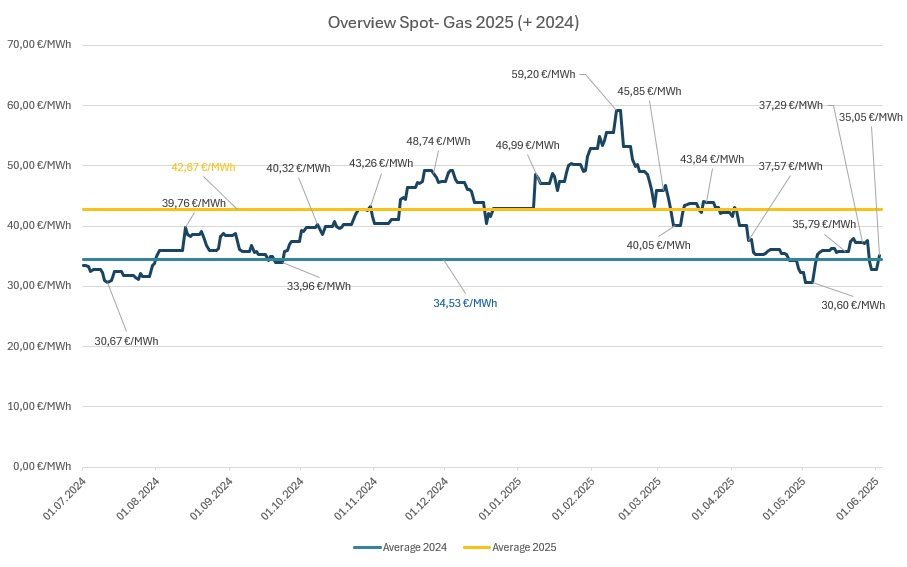Select the 01.07.2024 x-axis date label
907x567 pixels.
pos(66,499)
